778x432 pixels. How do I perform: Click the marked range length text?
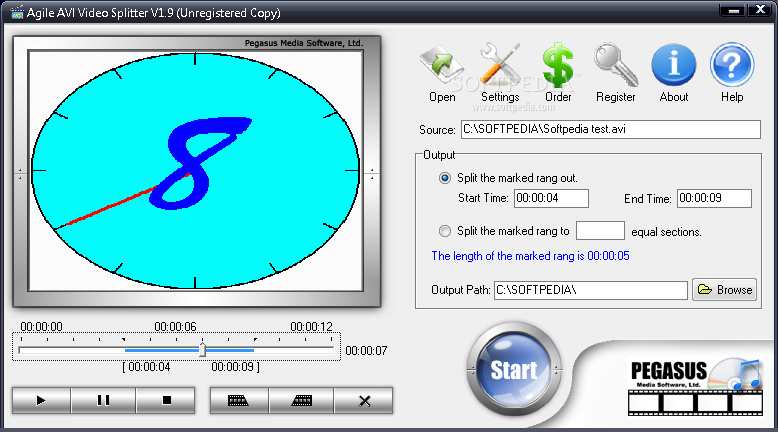(530, 256)
